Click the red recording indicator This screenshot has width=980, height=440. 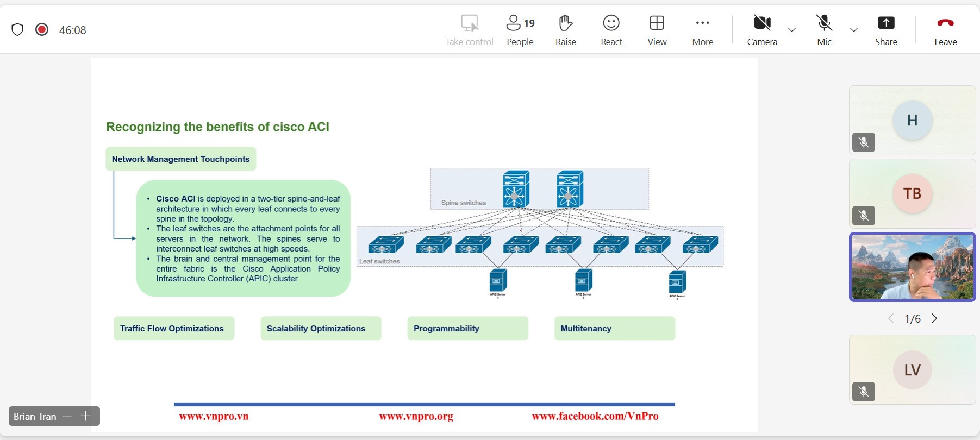42,29
